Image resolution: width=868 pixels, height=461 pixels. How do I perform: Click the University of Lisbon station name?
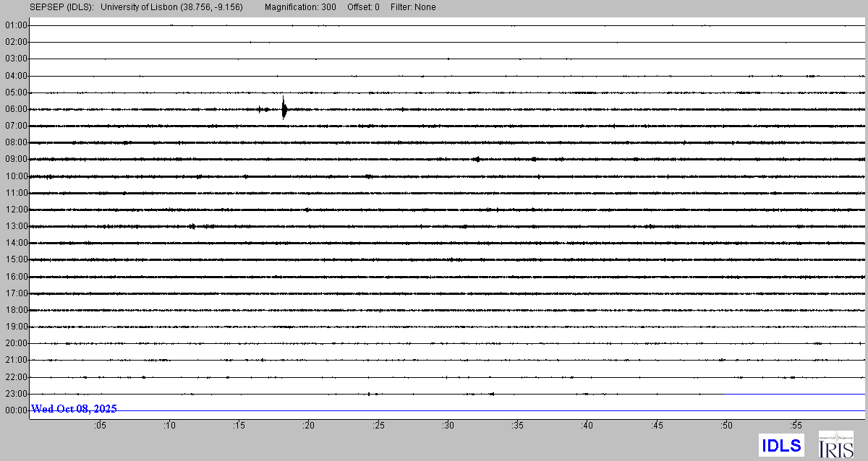point(171,7)
